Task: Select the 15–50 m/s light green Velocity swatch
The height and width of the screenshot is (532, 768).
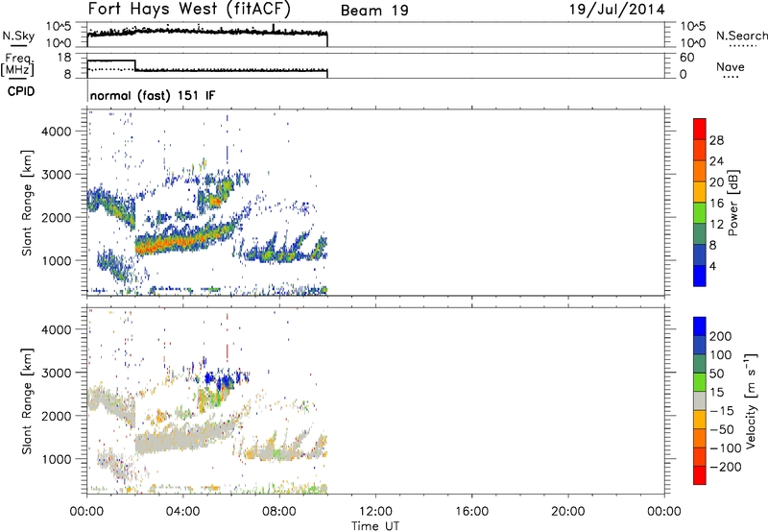Action: (x=700, y=382)
